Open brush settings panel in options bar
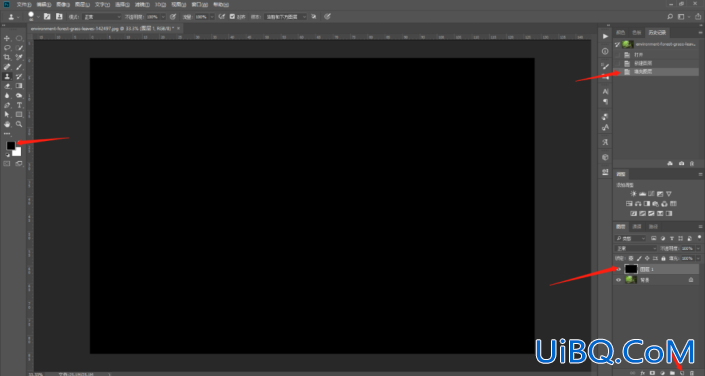Screen dimensions: 705x376 (47, 17)
